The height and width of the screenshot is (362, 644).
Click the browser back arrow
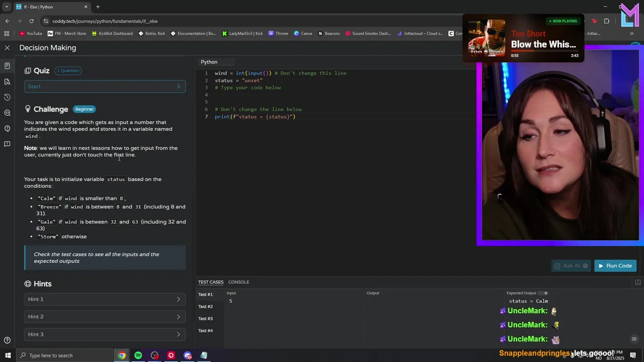click(x=7, y=21)
